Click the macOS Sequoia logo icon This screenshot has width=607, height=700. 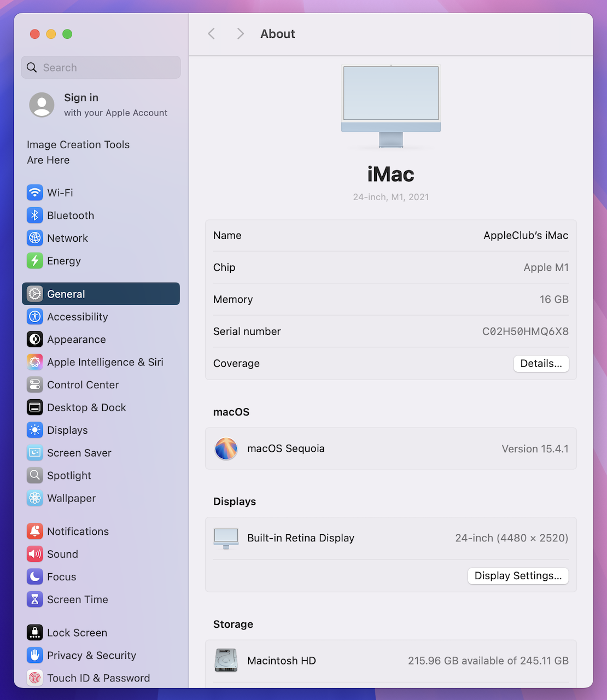226,448
